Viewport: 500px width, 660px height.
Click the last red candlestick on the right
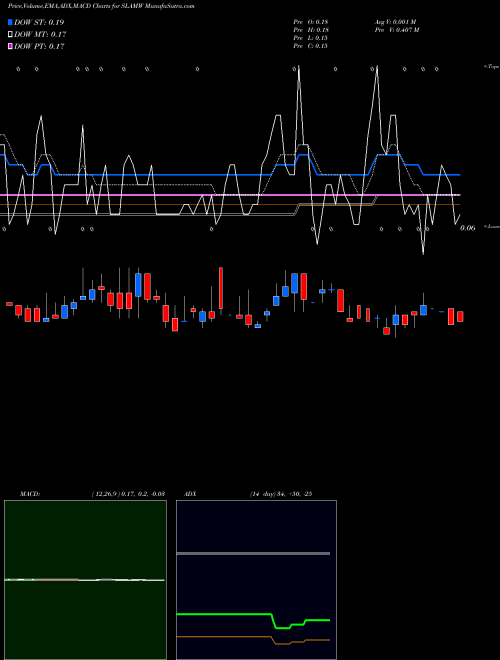[460, 317]
